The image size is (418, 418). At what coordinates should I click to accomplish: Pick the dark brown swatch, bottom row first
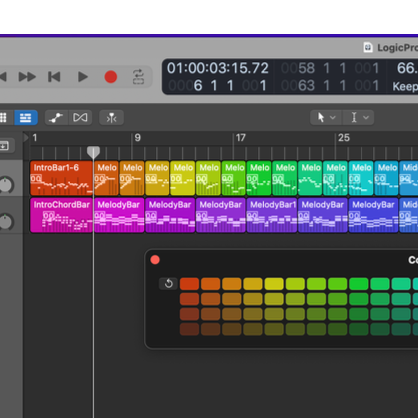point(189,329)
